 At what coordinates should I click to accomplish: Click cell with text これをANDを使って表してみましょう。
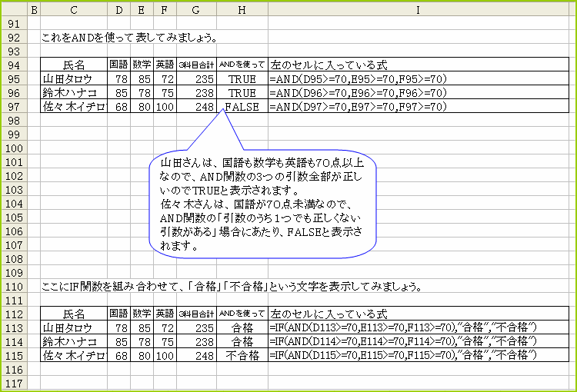(129, 38)
